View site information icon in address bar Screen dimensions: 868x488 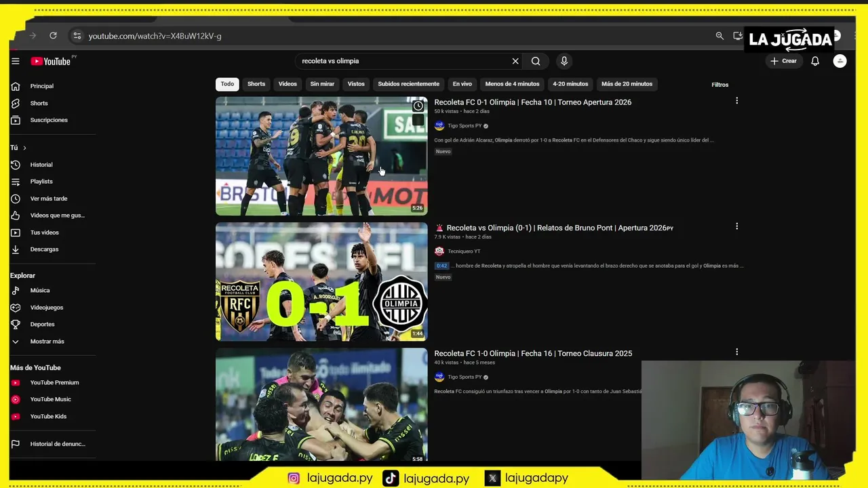point(77,36)
